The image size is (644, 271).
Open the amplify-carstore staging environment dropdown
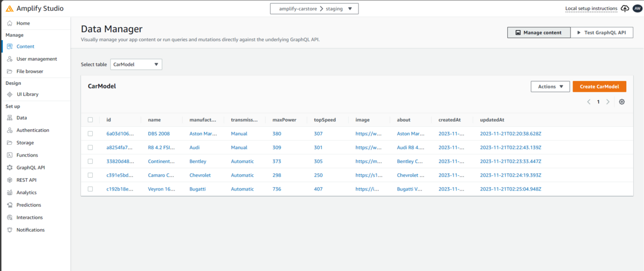tap(314, 9)
